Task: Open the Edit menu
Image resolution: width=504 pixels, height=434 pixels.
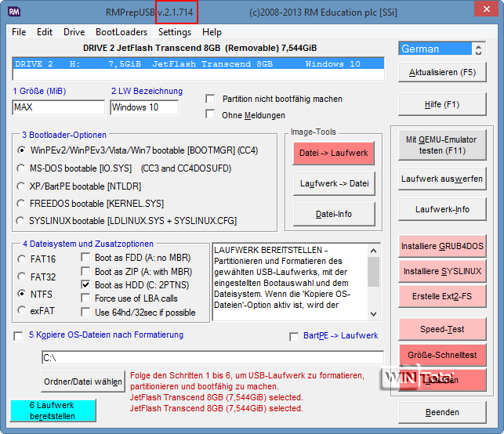Action: pyautogui.click(x=45, y=32)
